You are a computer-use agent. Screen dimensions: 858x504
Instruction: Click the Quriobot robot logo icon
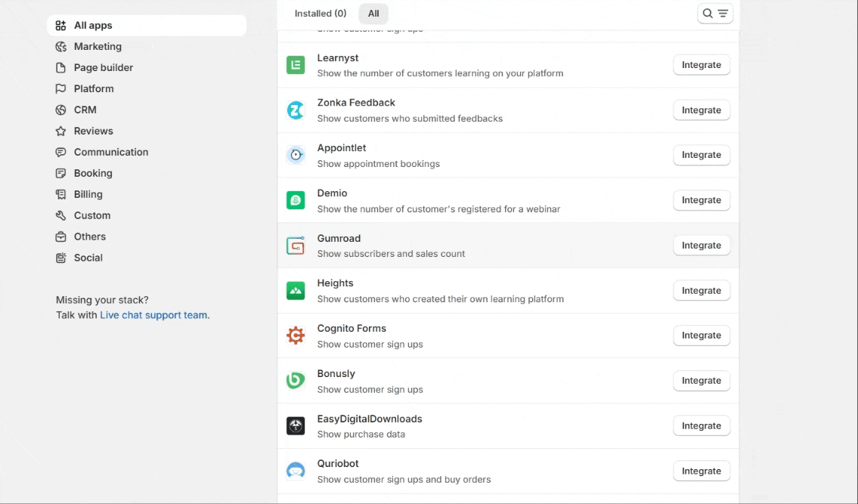(x=296, y=471)
